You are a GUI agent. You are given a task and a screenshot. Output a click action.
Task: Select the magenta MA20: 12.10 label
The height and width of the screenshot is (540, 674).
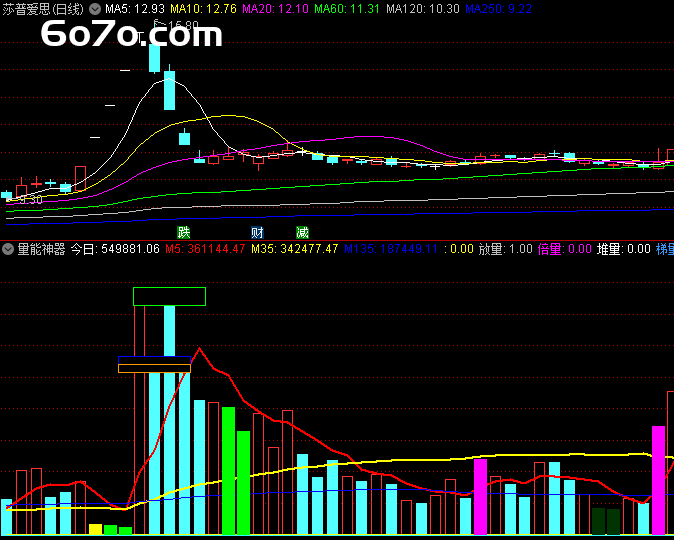[276, 9]
